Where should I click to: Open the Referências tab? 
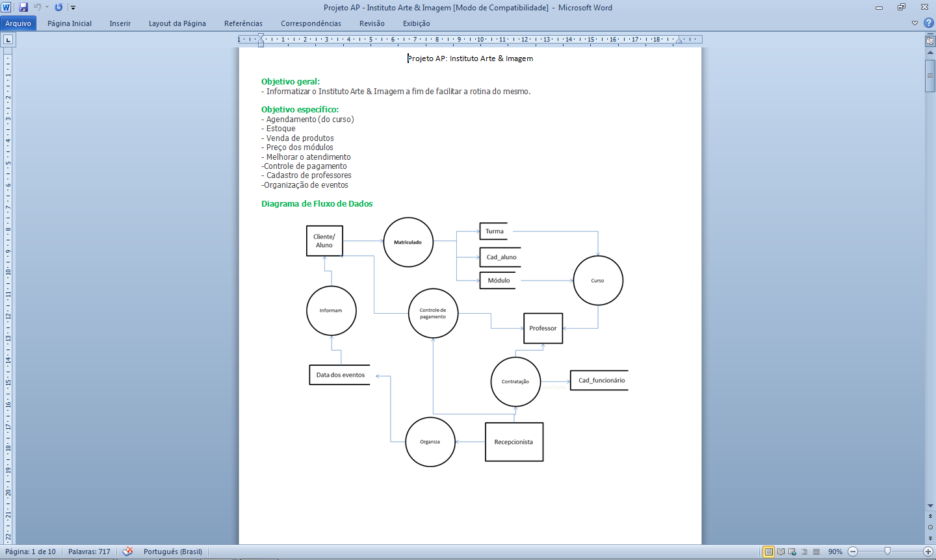[244, 23]
